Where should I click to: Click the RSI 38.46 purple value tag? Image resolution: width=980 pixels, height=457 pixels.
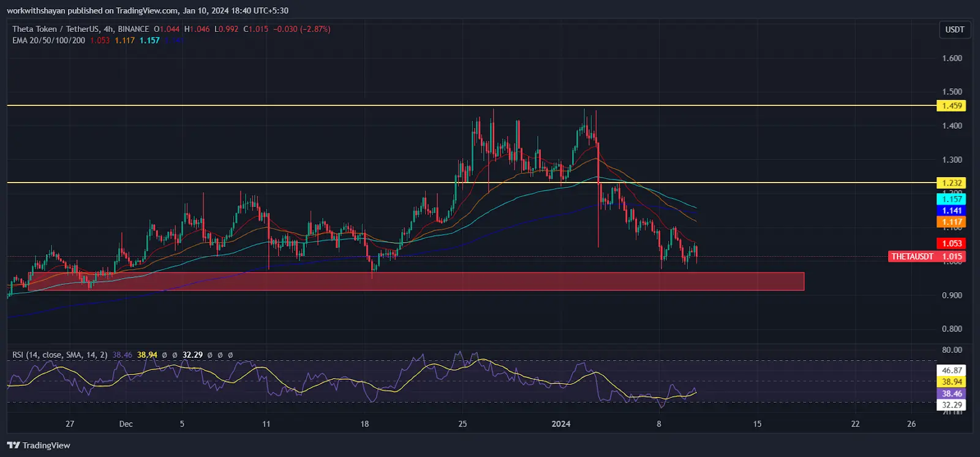pos(951,394)
